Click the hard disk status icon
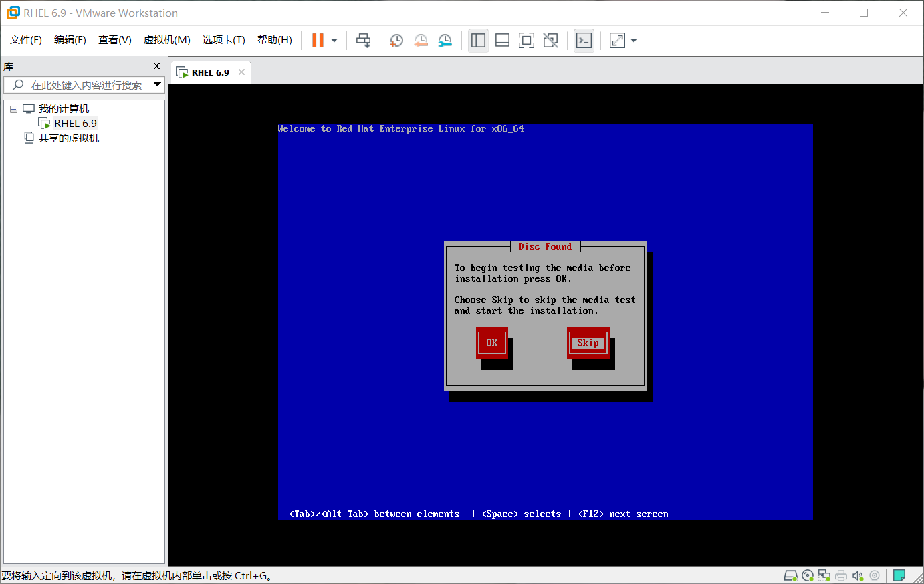The image size is (924, 584). (790, 575)
